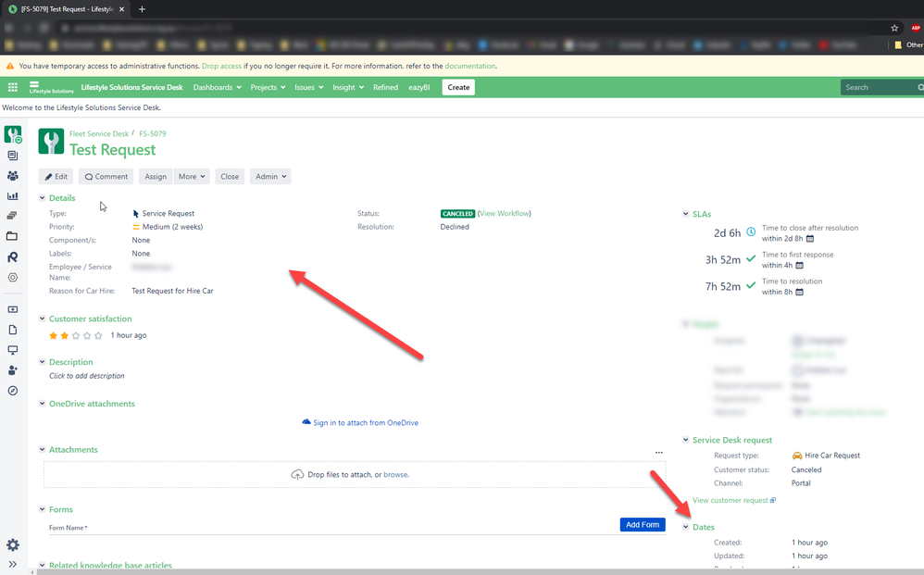Click the Invite team person-plus icon
The height and width of the screenshot is (575, 924).
pyautogui.click(x=12, y=370)
